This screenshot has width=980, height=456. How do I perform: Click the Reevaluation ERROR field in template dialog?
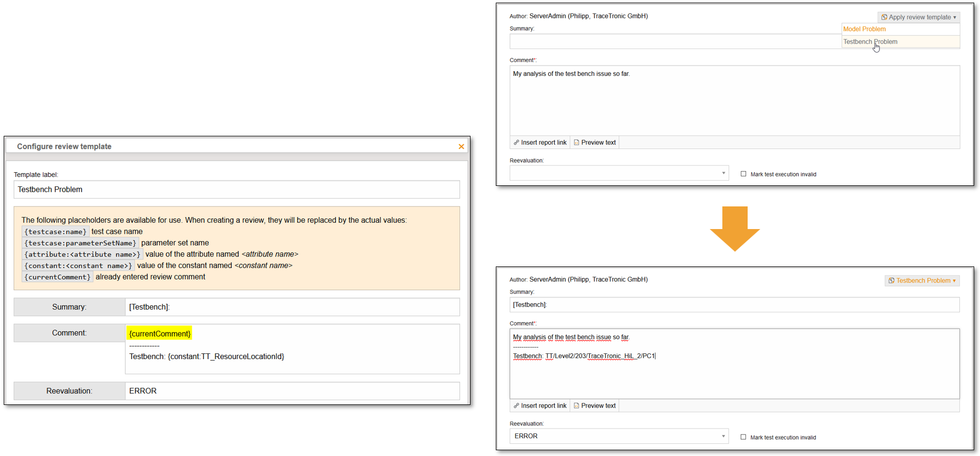pyautogui.click(x=292, y=391)
